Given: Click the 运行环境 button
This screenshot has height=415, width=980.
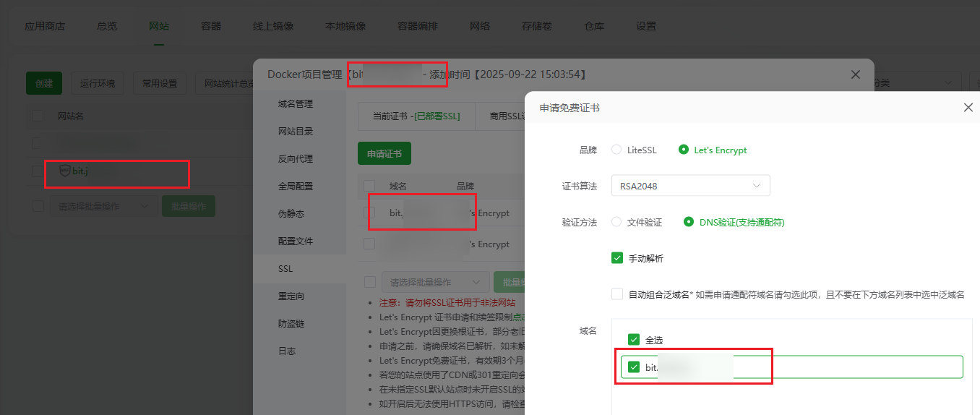Looking at the screenshot, I should coord(98,83).
